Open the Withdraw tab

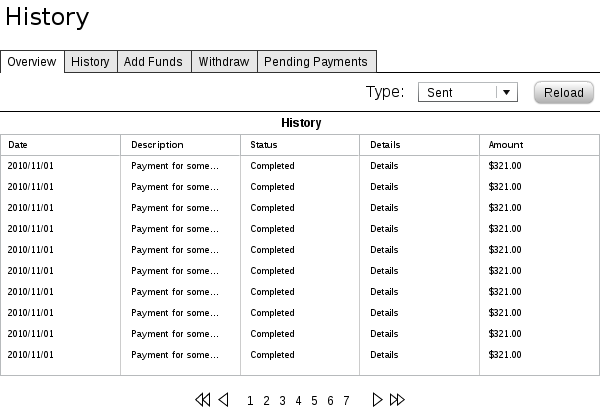coord(224,62)
